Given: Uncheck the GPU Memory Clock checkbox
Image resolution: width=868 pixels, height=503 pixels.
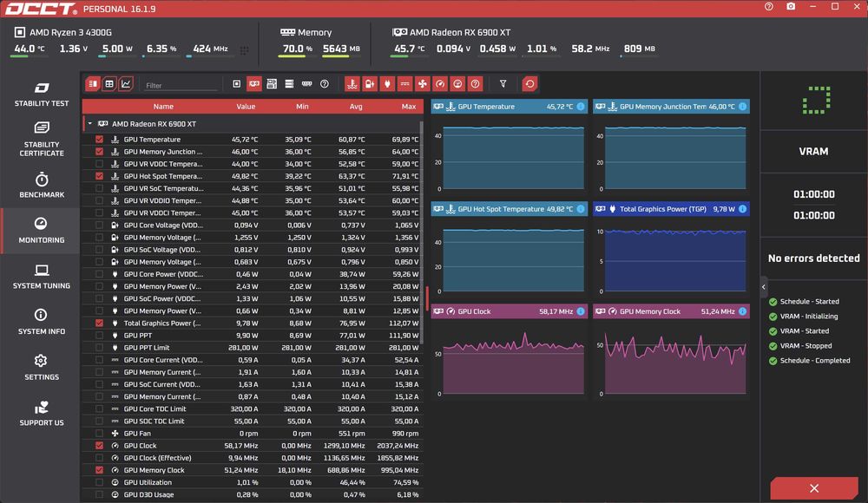Looking at the screenshot, I should click(99, 470).
